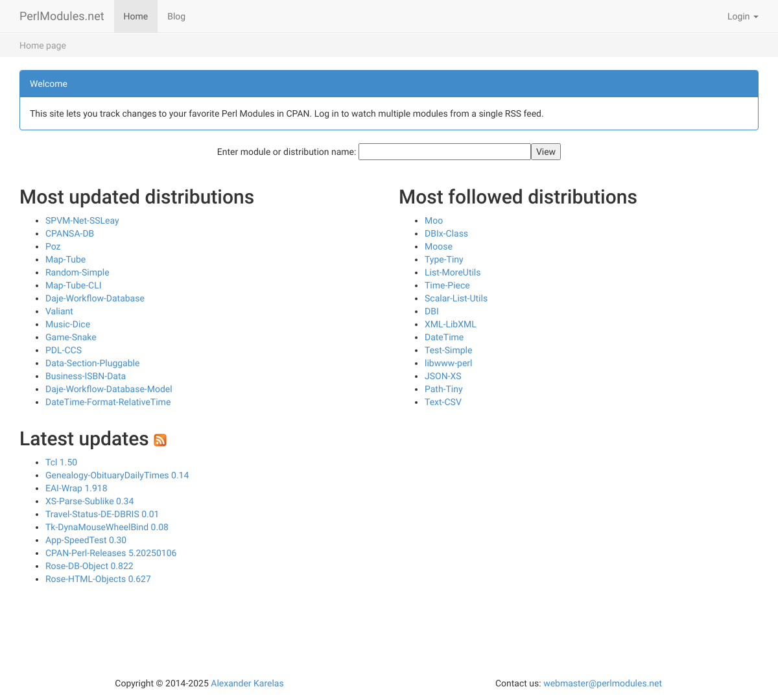The image size is (778, 700).
Task: Open the Rose-DB-Object 0.822 update
Action: pos(89,566)
